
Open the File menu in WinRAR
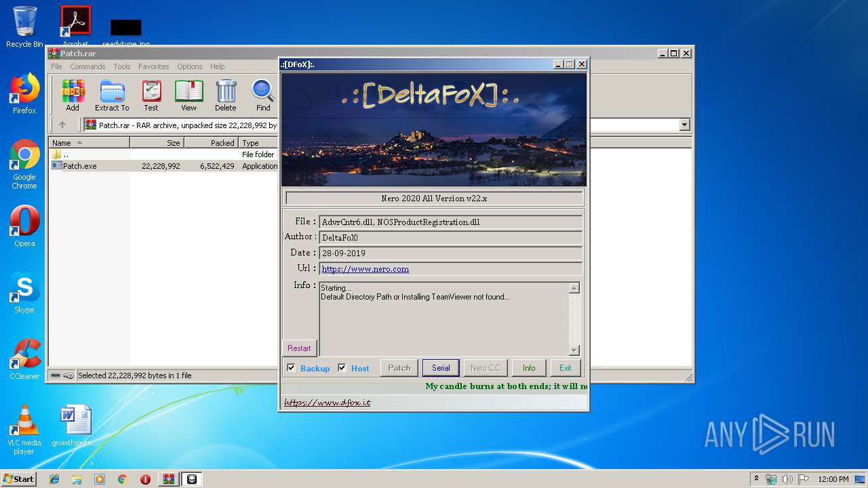click(56, 66)
